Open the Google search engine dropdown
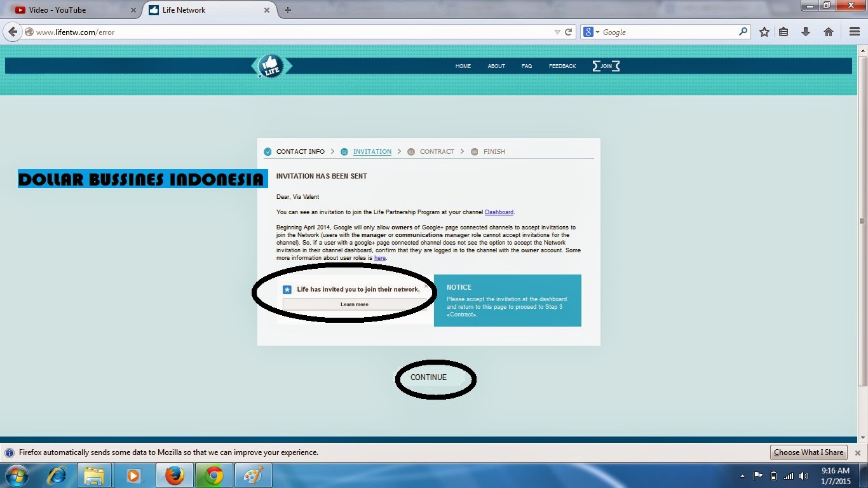This screenshot has height=488, width=868. coord(591,32)
